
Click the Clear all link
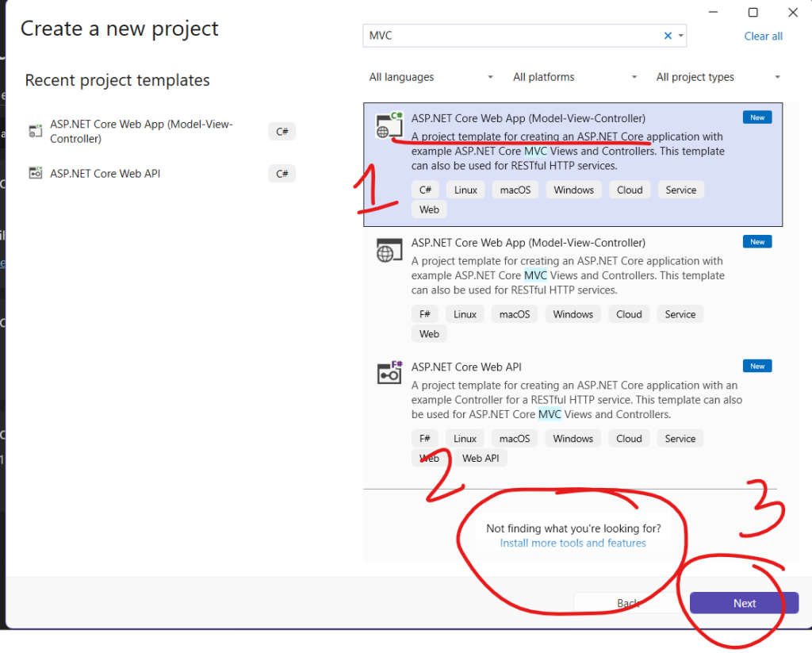tap(763, 36)
